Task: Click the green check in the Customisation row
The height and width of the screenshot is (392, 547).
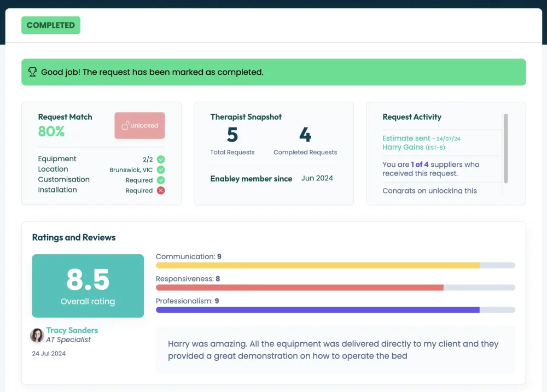Action: pos(161,180)
